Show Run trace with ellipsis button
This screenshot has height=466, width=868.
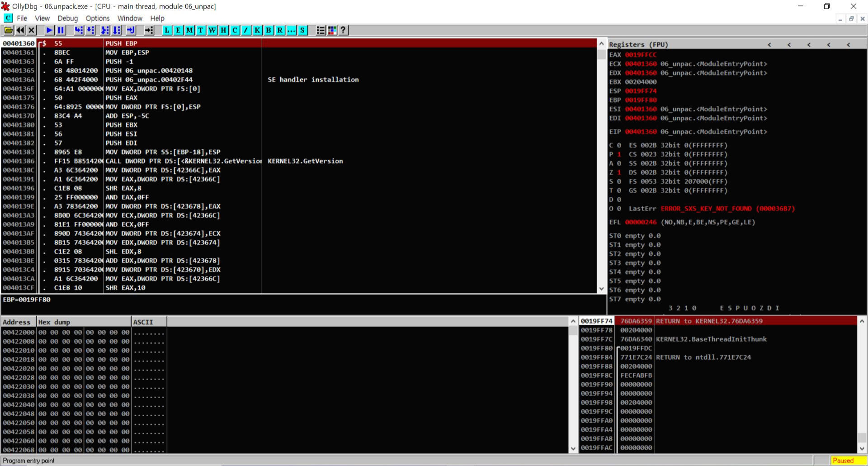coord(291,30)
